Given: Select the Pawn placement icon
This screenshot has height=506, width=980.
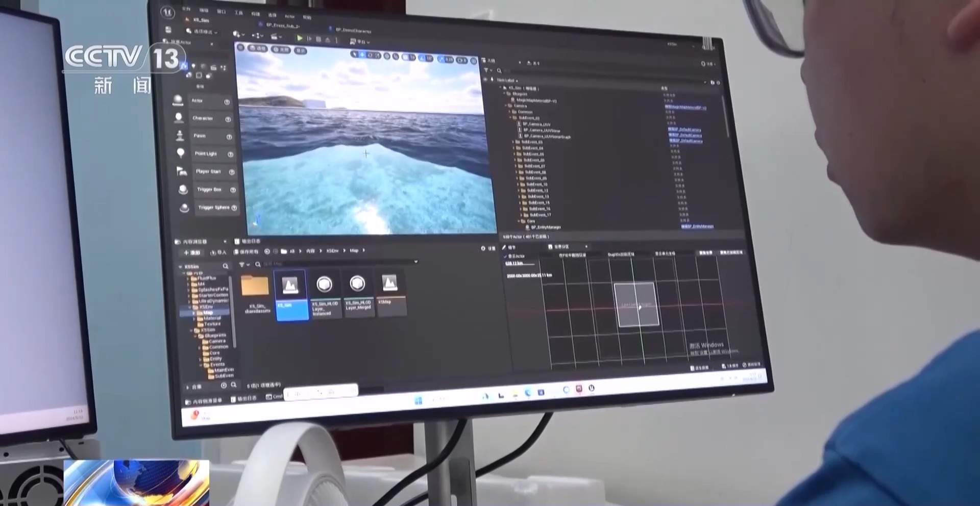Looking at the screenshot, I should pyautogui.click(x=180, y=135).
